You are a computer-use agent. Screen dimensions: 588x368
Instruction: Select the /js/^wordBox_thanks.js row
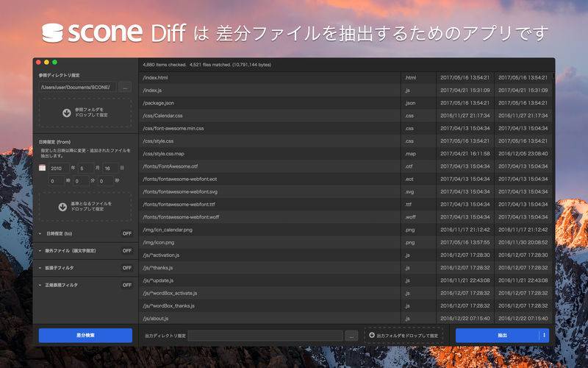coord(346,305)
